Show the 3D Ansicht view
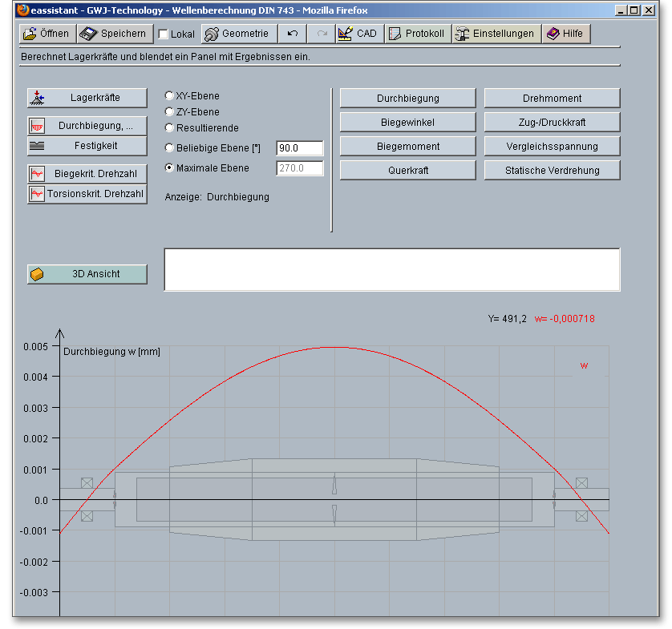 coord(87,274)
